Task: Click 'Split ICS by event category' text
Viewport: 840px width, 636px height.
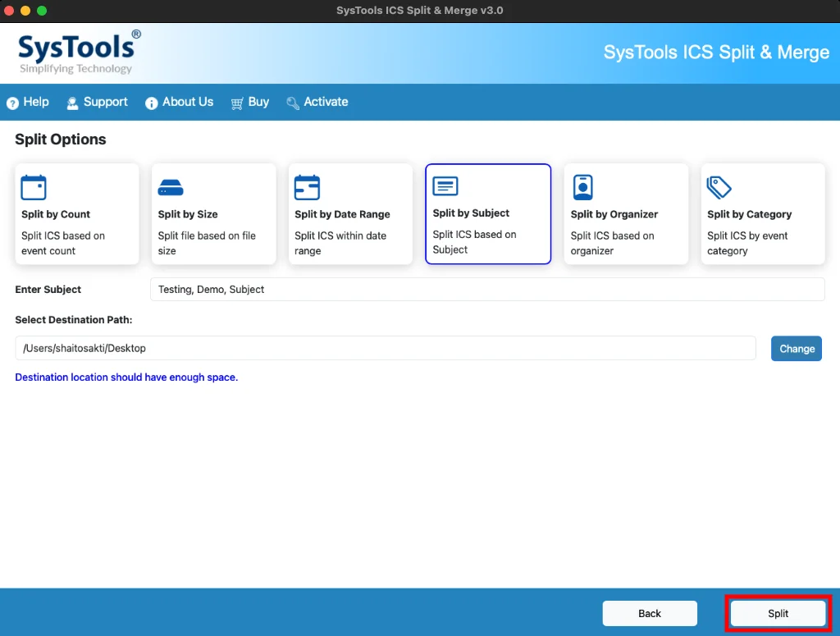Action: coord(747,243)
